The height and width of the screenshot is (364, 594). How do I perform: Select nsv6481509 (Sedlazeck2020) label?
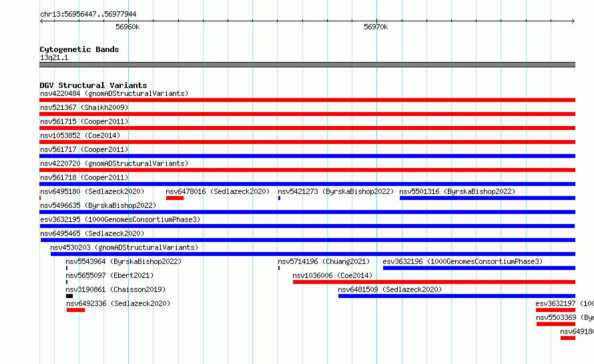coord(390,289)
